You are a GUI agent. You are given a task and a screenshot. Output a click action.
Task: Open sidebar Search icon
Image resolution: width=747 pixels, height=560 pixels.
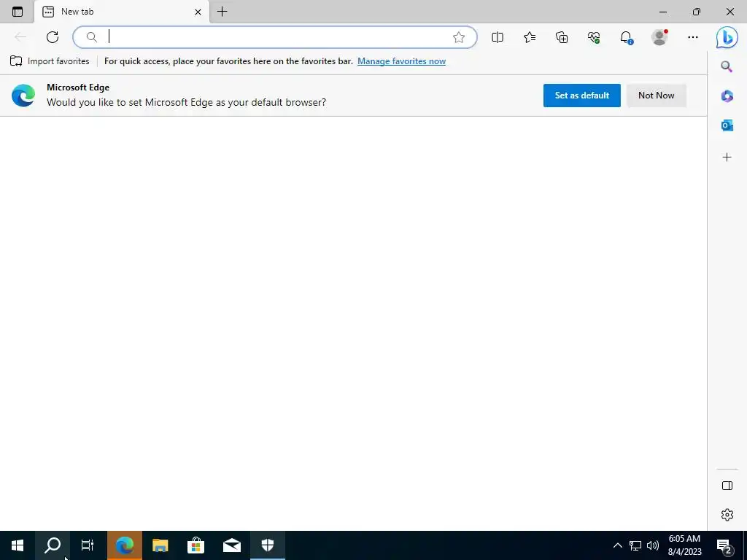point(727,66)
